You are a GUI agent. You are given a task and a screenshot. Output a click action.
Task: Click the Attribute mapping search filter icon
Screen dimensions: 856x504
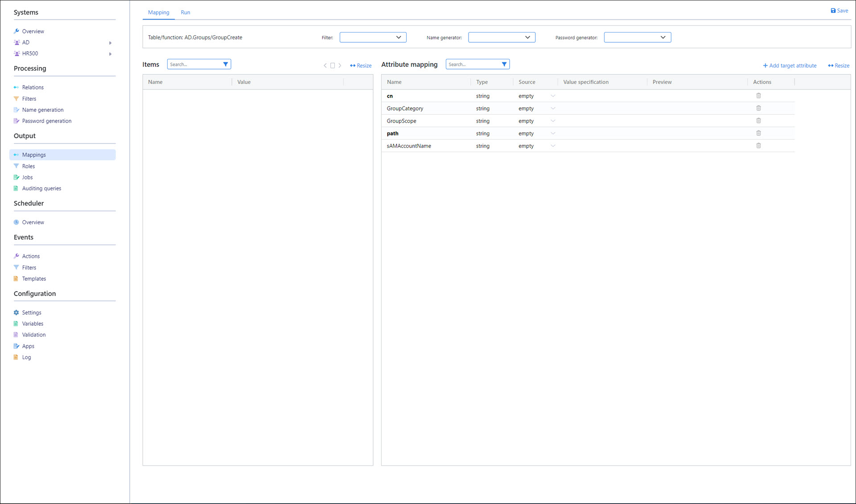504,64
